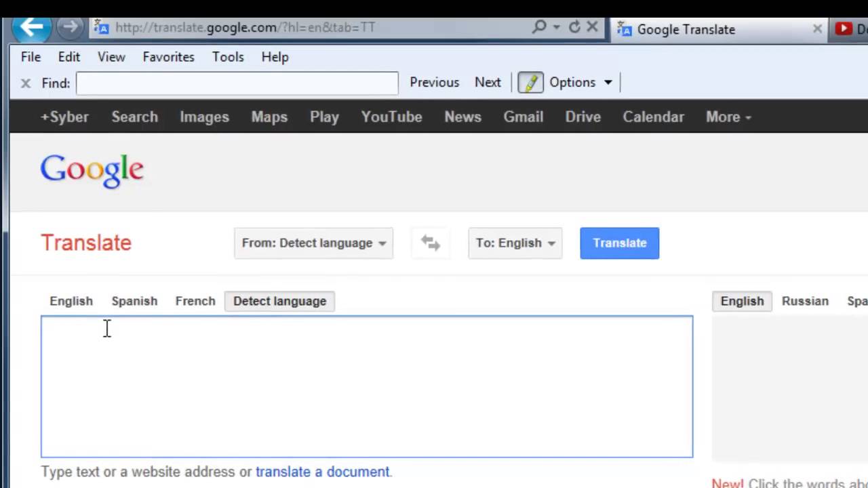Go to Google Images link

coord(204,117)
